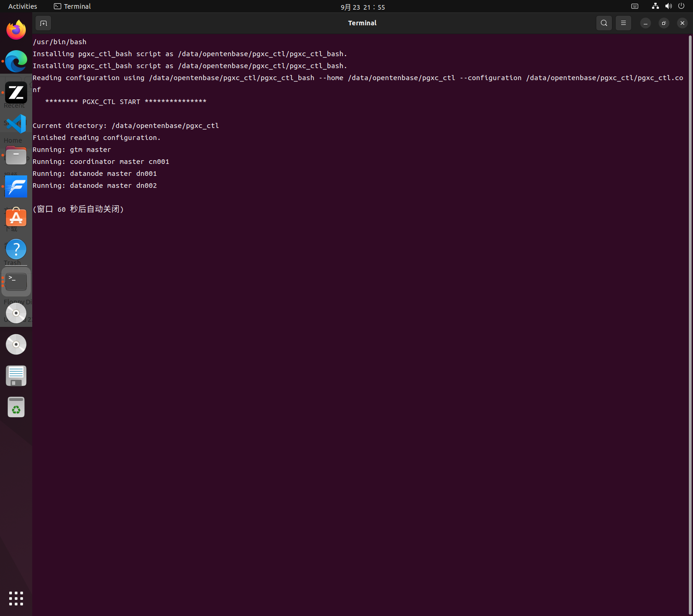
Task: Launch Microsoft Edge from the dock
Action: tap(16, 61)
